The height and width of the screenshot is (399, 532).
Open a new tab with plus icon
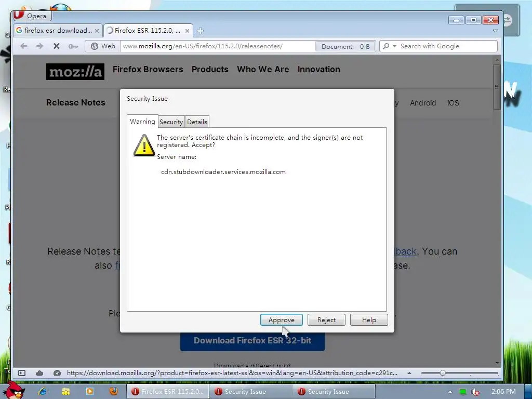(200, 31)
